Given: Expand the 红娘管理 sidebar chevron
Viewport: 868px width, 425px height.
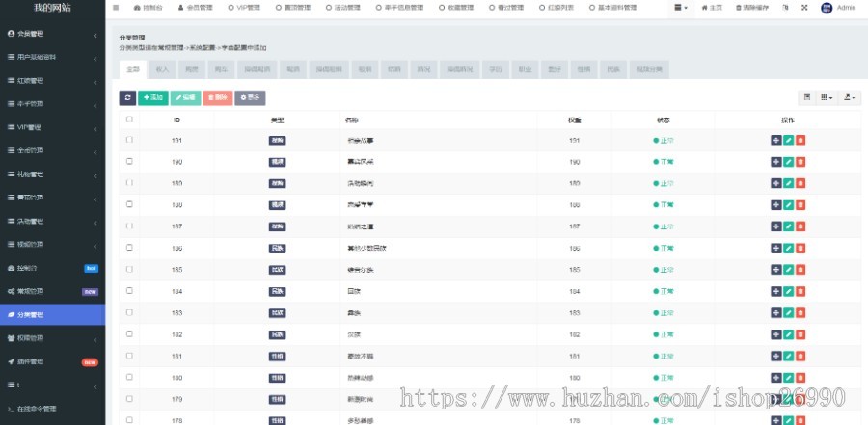Looking at the screenshot, I should (x=95, y=83).
